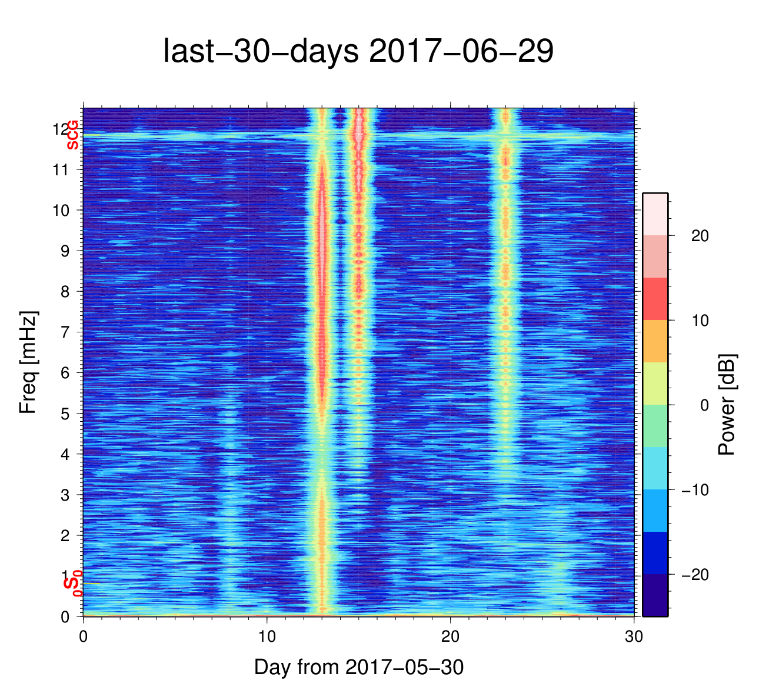Pick the orange swatch in the colorbar
Image resolution: width=759 pixels, height=700 pixels.
[x=655, y=341]
